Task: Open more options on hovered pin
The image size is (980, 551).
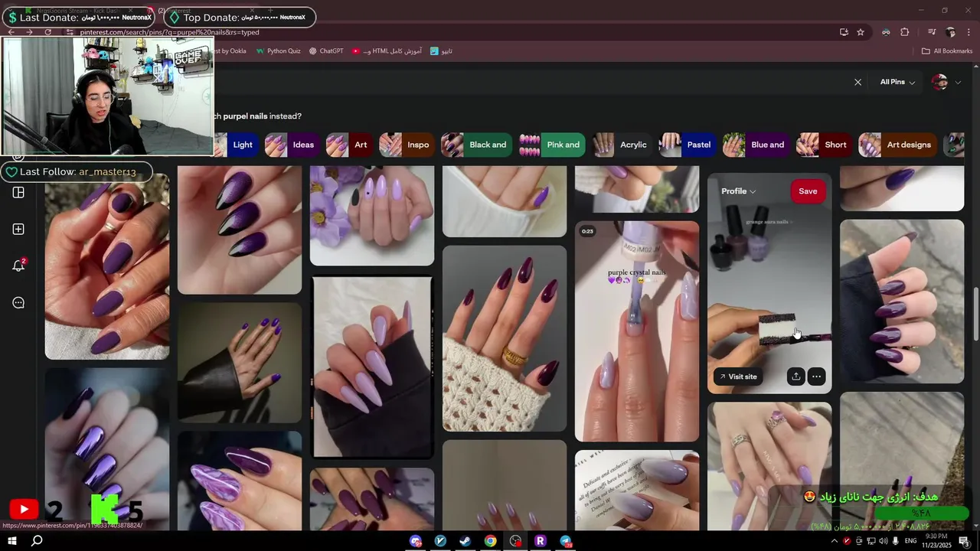Action: click(x=817, y=377)
